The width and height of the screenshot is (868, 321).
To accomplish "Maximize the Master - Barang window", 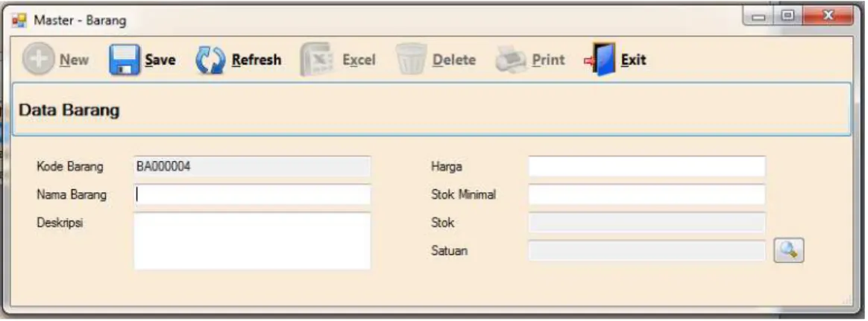I will (787, 18).
